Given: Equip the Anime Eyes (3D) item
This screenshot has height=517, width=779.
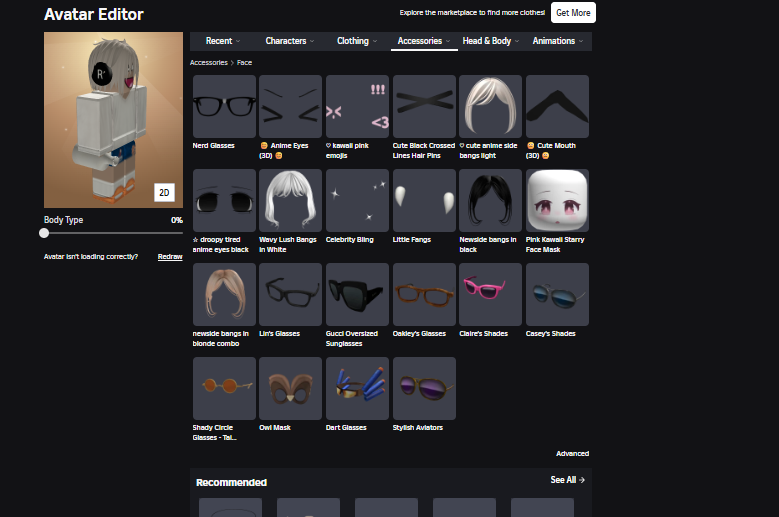Looking at the screenshot, I should pos(291,106).
